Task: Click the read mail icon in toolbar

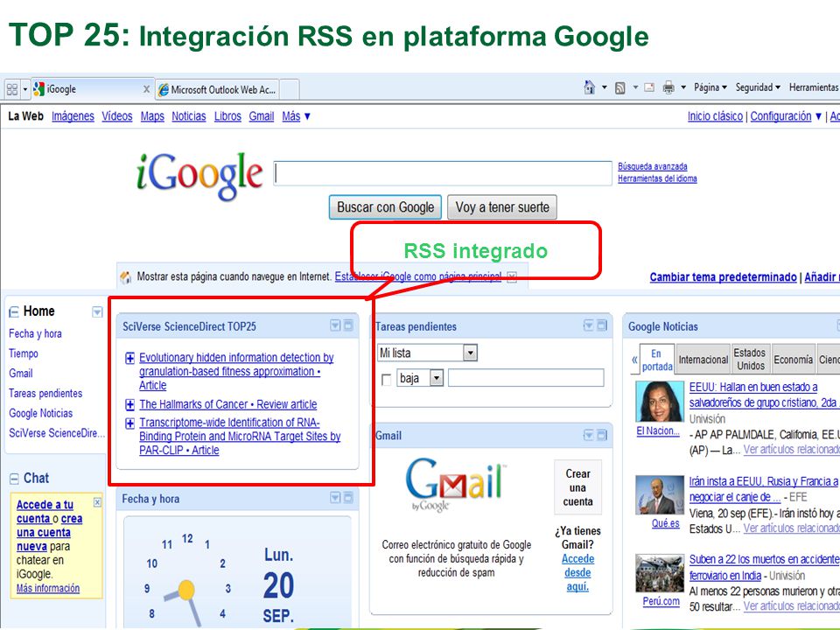Action: point(649,87)
